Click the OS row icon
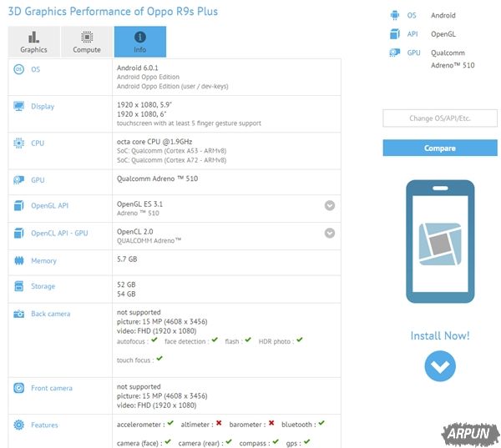The width and height of the screenshot is (501, 448). coord(19,69)
